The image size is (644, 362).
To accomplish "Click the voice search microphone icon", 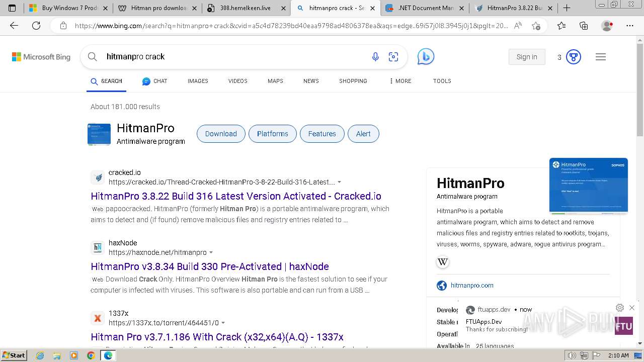I will pyautogui.click(x=375, y=57).
